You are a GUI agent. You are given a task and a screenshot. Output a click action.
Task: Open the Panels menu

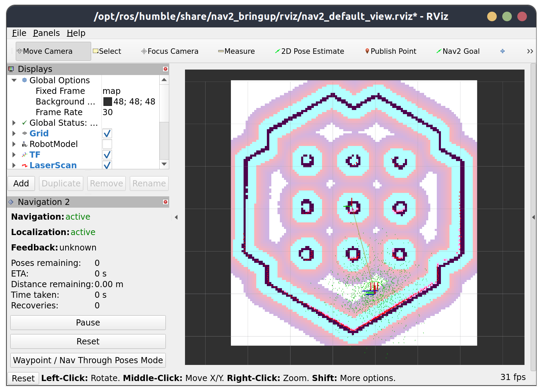pyautogui.click(x=46, y=33)
